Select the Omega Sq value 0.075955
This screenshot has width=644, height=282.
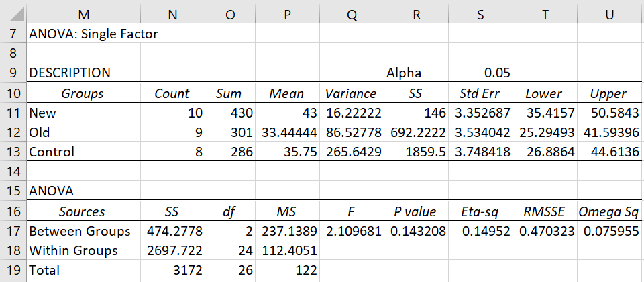(610, 232)
